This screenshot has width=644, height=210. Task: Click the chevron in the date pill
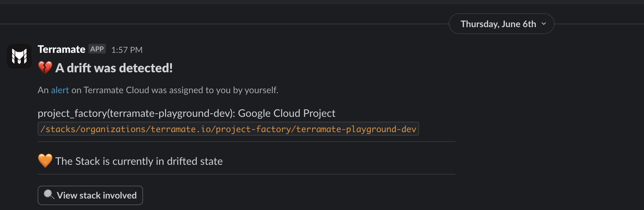pos(544,24)
